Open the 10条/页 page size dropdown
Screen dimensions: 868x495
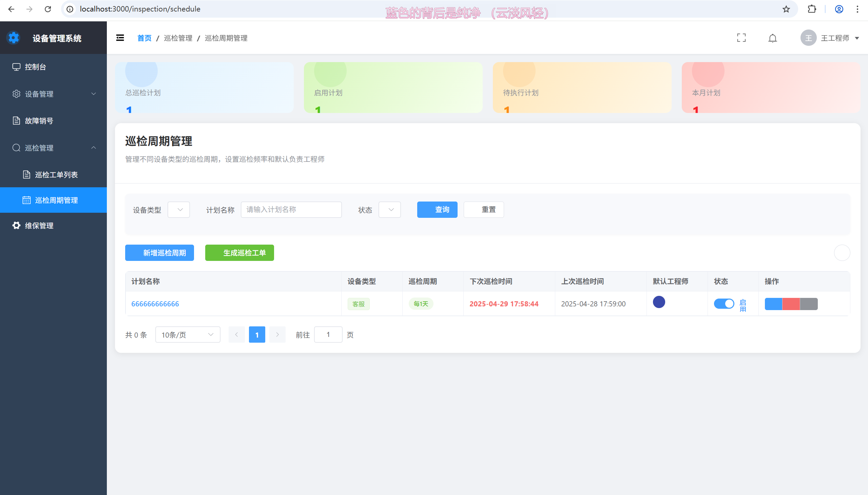coord(188,335)
